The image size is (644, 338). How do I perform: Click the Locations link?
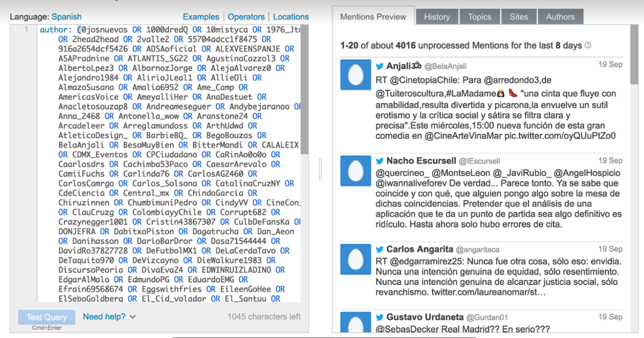point(291,17)
